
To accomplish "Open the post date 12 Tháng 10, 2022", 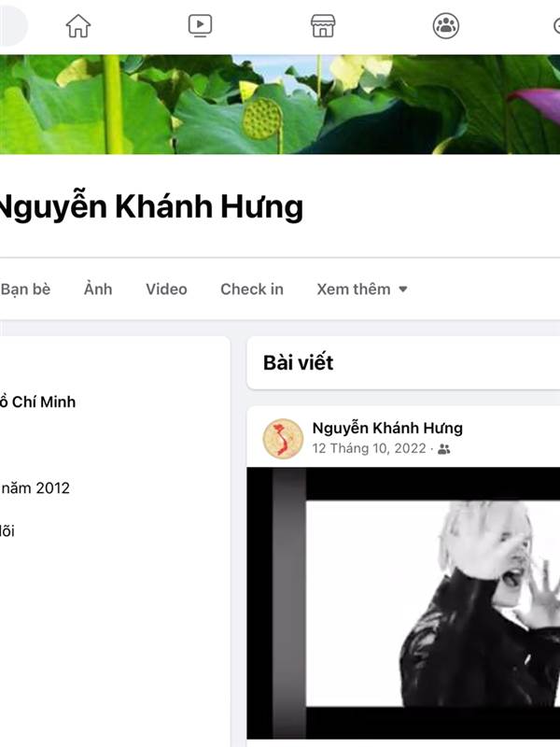I will (369, 449).
